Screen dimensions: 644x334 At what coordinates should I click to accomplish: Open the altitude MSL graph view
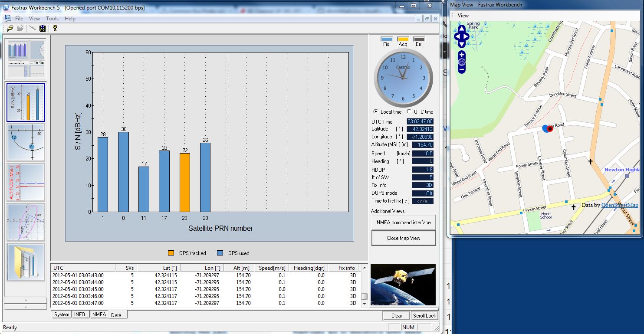(26, 183)
